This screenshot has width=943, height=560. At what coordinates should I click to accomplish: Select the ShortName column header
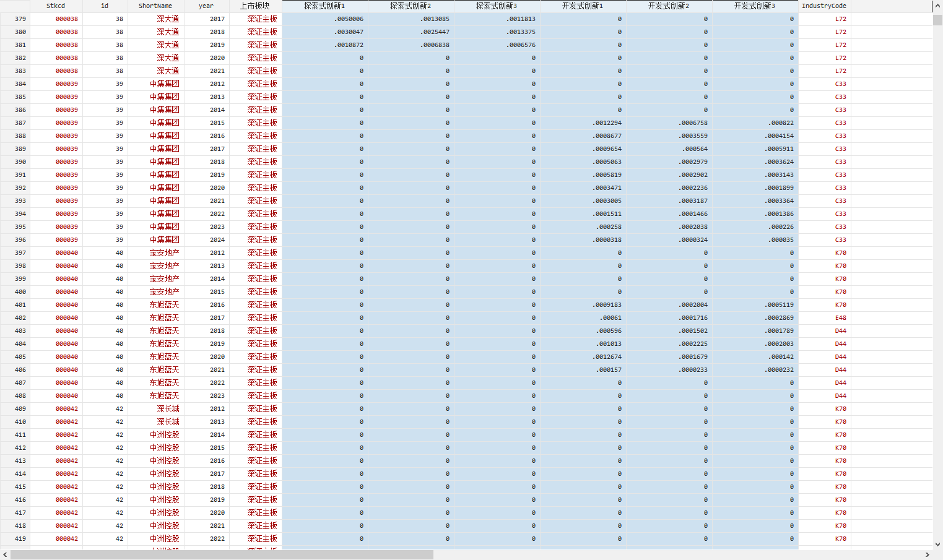click(155, 6)
